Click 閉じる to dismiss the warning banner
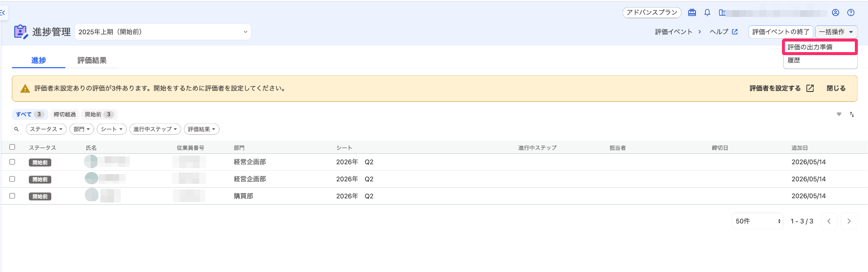Screen dimensions: 868x272 point(836,88)
